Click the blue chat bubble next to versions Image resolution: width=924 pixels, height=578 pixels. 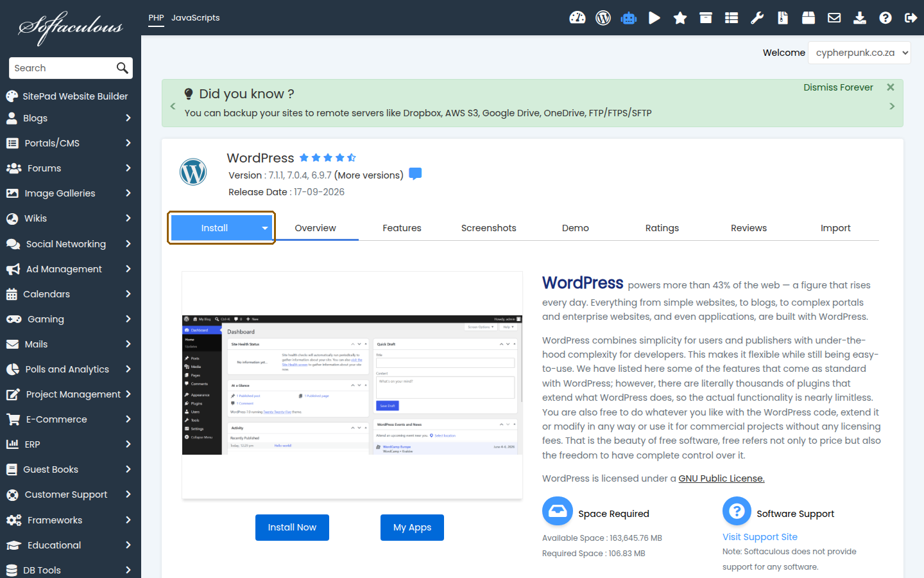click(x=415, y=174)
